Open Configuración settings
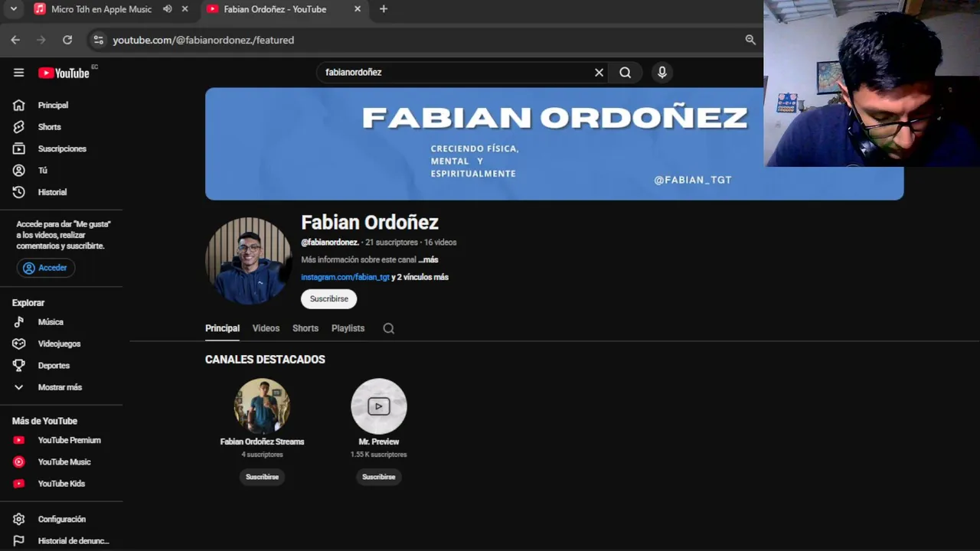This screenshot has width=980, height=551. point(61,519)
